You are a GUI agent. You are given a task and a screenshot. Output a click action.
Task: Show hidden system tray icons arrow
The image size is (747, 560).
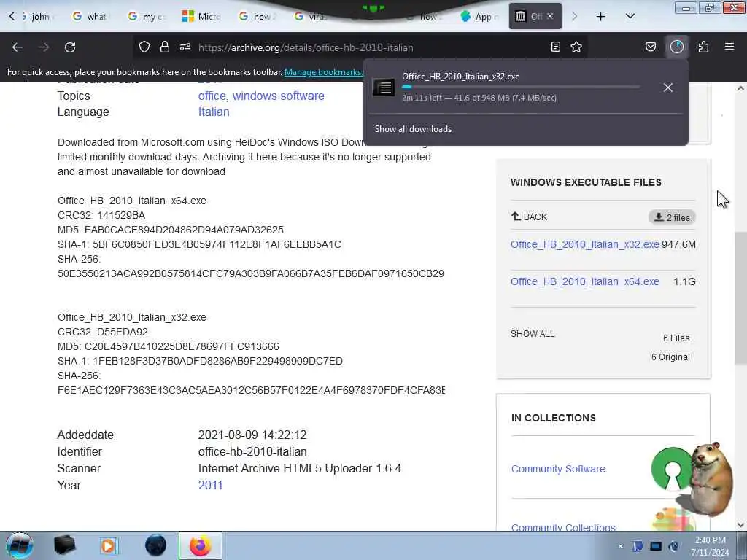(620, 546)
